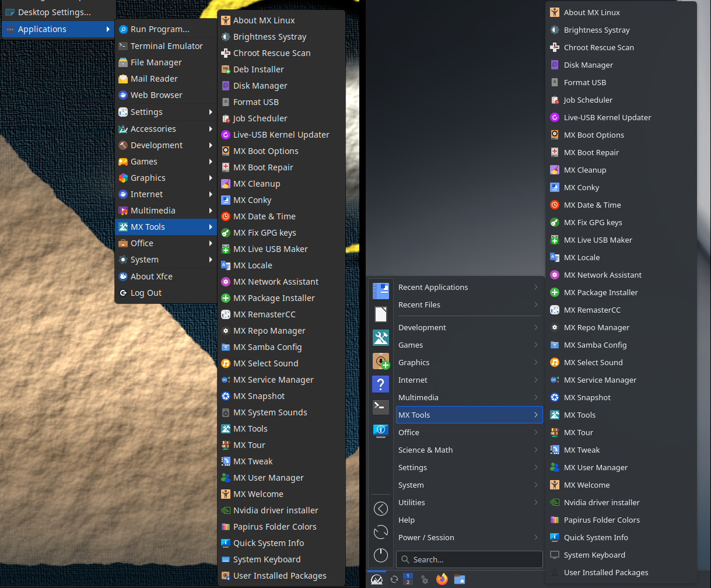Select Development in the Xfce Applications menu
This screenshot has width=711, height=588.
pyautogui.click(x=166, y=145)
